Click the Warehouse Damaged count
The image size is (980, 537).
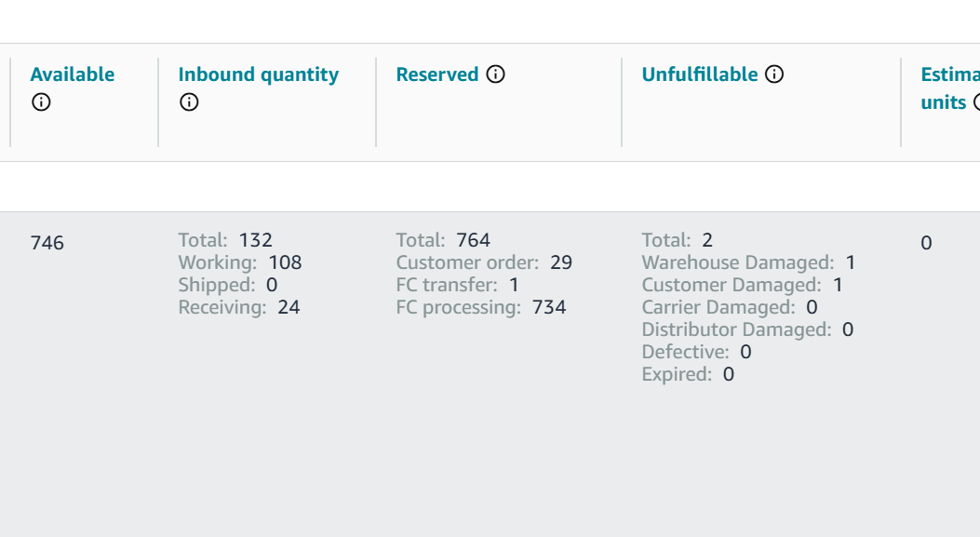[x=851, y=262]
